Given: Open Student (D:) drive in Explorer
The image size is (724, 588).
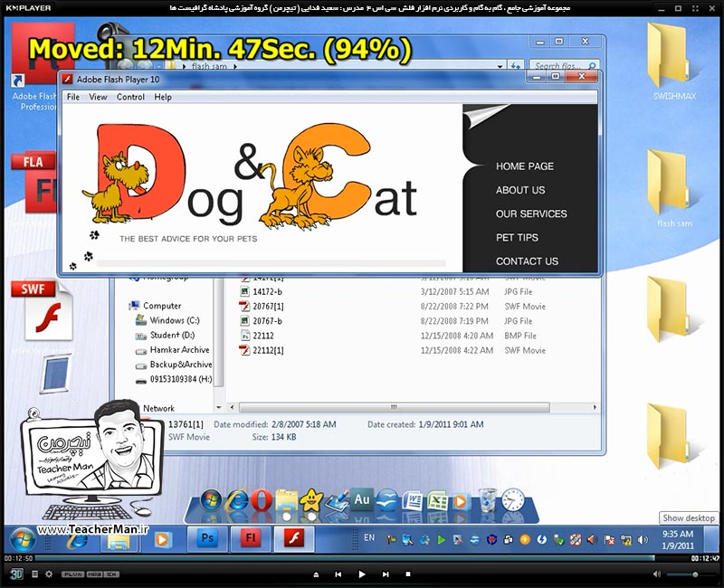Looking at the screenshot, I should coord(172,335).
